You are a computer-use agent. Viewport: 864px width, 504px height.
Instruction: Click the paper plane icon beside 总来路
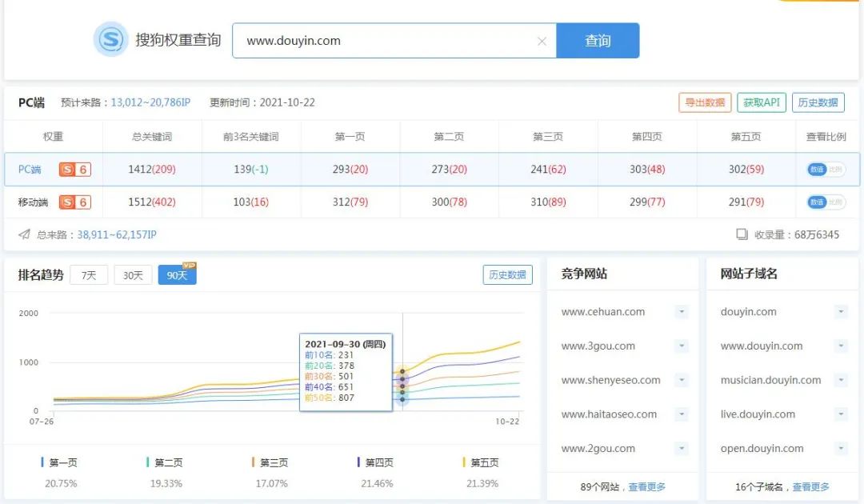pyautogui.click(x=24, y=234)
